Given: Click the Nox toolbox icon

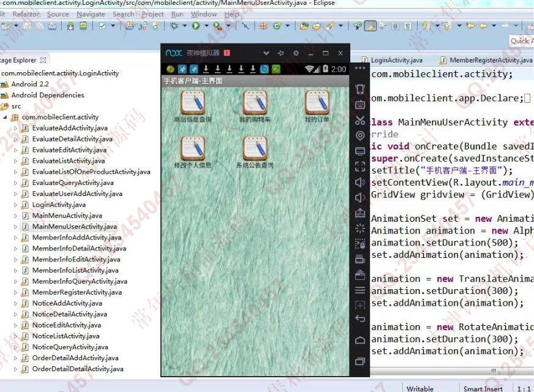Looking at the screenshot, I should (x=360, y=274).
